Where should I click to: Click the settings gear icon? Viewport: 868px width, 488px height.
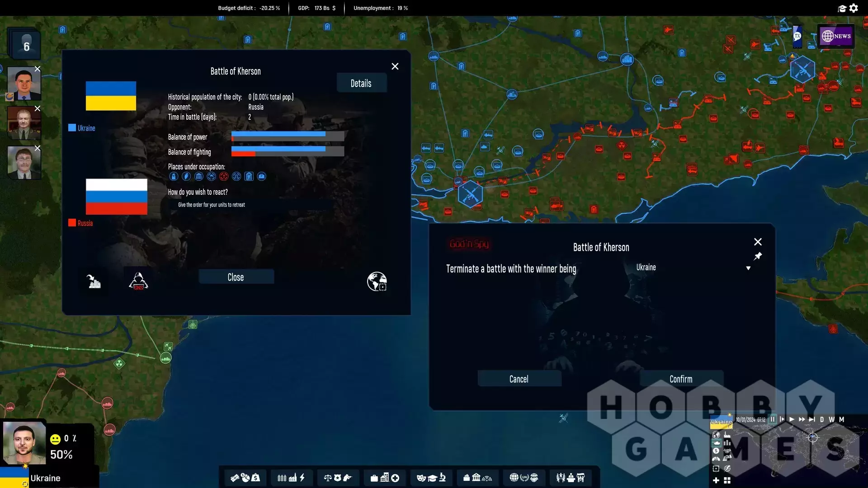(x=854, y=8)
